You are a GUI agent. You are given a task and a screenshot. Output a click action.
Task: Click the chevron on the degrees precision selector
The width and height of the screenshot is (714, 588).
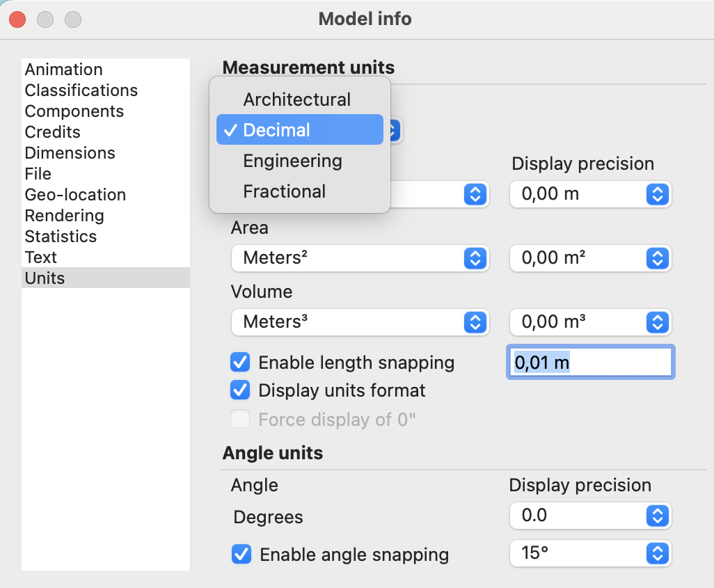pos(657,516)
